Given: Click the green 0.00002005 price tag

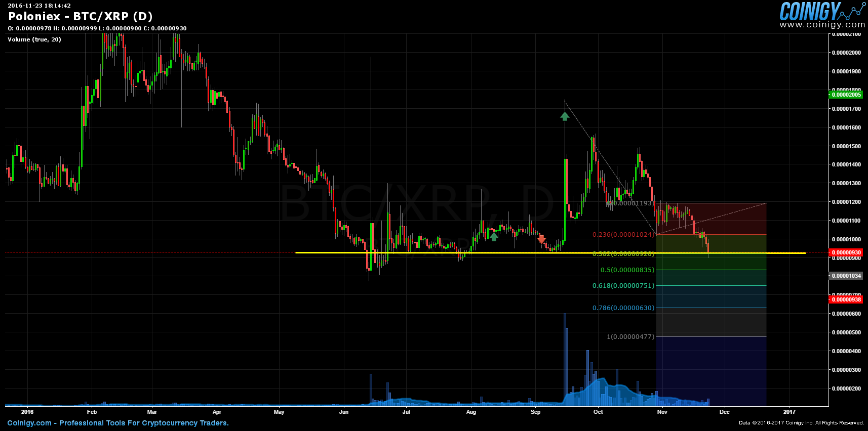Looking at the screenshot, I should click(846, 95).
